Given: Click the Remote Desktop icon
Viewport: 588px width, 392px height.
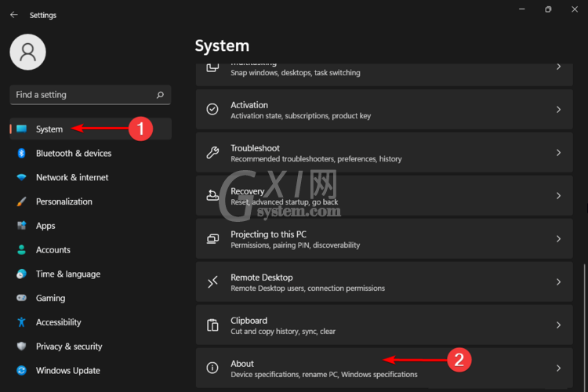Looking at the screenshot, I should pos(212,281).
